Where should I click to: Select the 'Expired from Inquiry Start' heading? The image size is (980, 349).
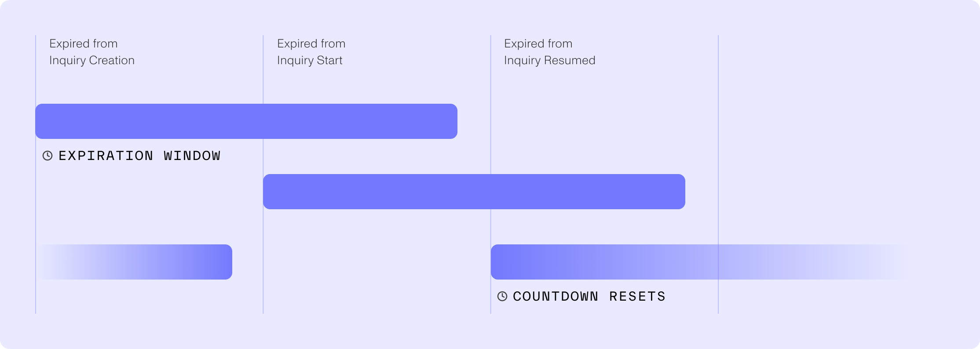(311, 52)
